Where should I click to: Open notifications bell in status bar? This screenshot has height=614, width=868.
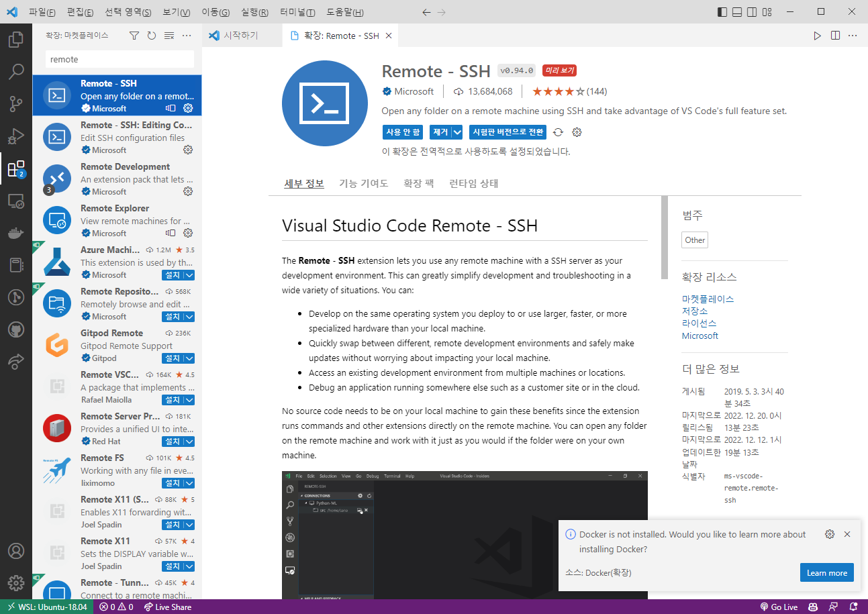[853, 607]
